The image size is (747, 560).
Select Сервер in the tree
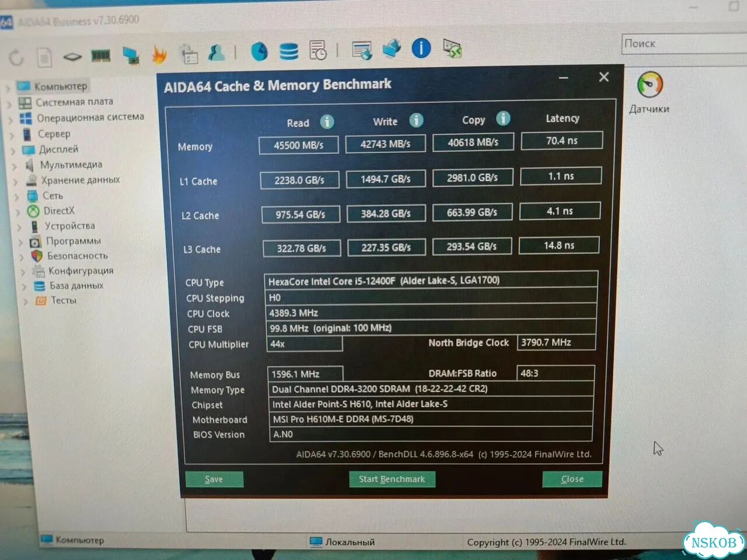click(x=54, y=134)
